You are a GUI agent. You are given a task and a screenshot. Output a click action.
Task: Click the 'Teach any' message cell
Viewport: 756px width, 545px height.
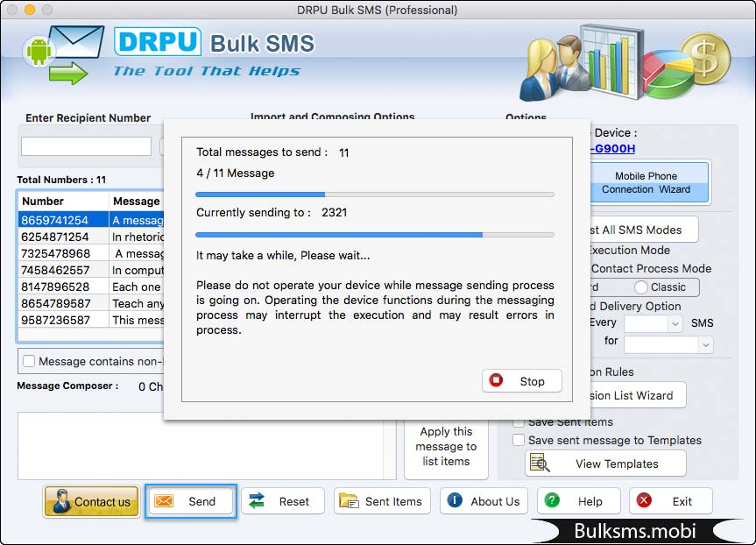(x=137, y=303)
